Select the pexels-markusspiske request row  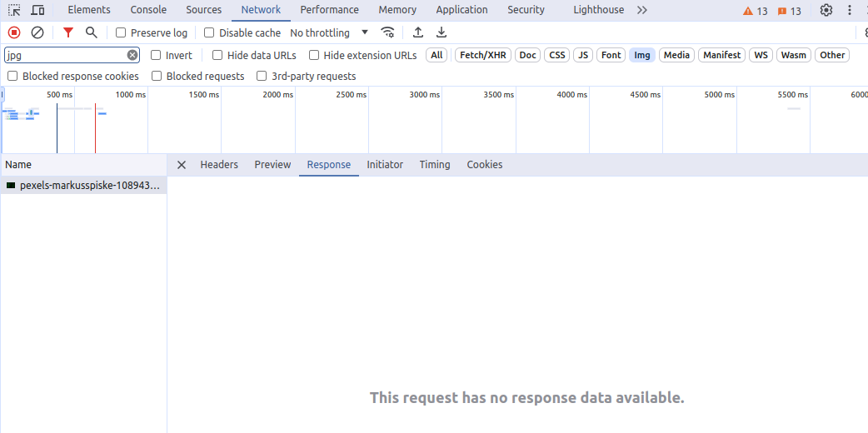[x=83, y=186]
